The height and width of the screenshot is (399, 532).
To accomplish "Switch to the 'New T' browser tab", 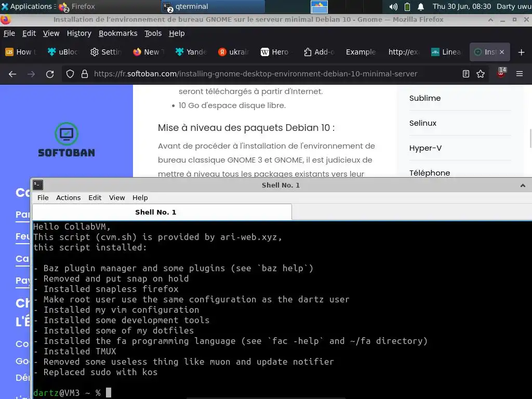I will coord(149,52).
